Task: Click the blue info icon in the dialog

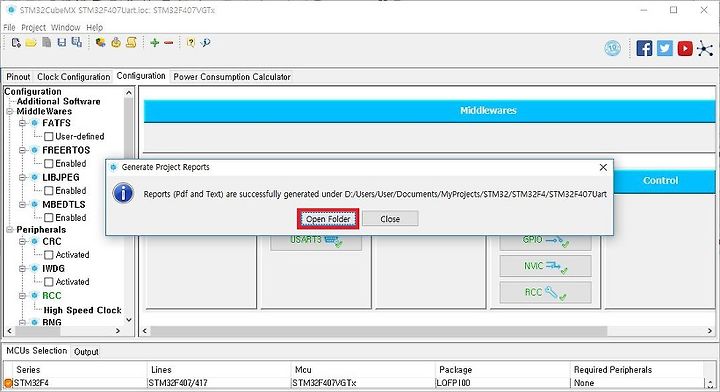Action: [x=124, y=193]
